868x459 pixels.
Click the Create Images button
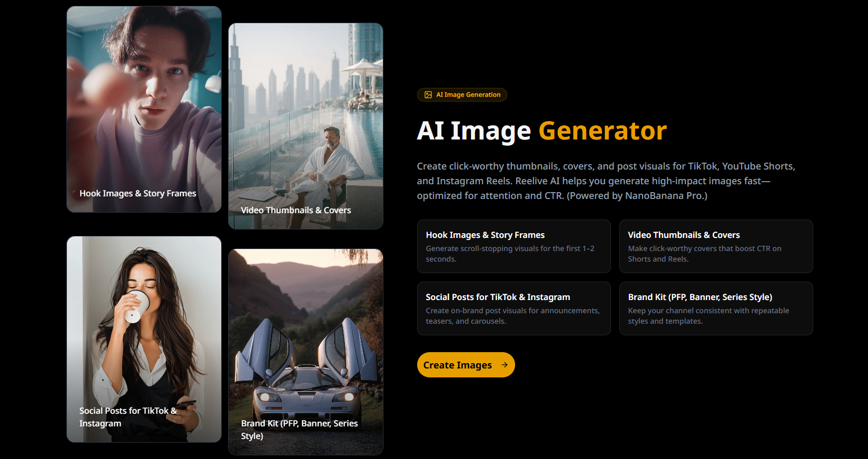[x=466, y=365]
